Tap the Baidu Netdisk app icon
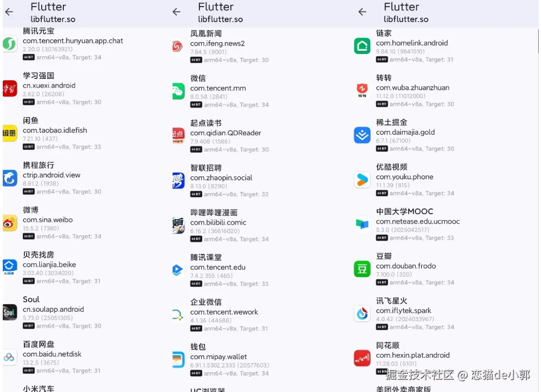 10,357
